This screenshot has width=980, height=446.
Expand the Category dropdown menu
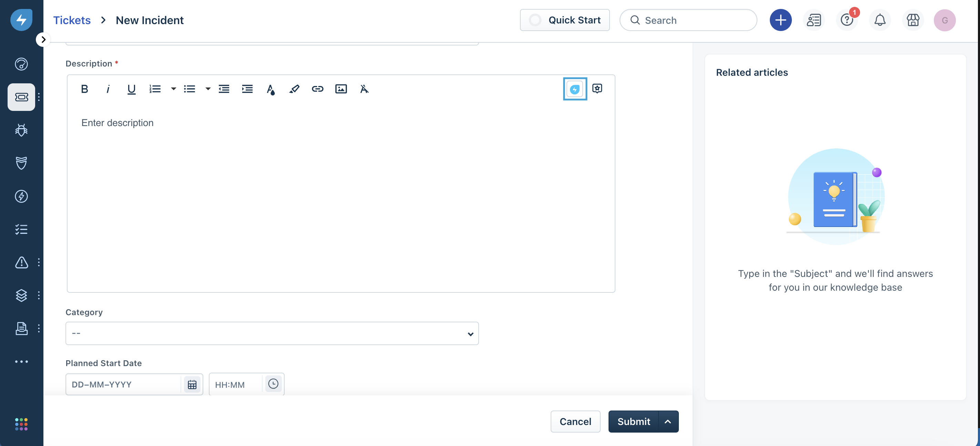click(x=272, y=333)
